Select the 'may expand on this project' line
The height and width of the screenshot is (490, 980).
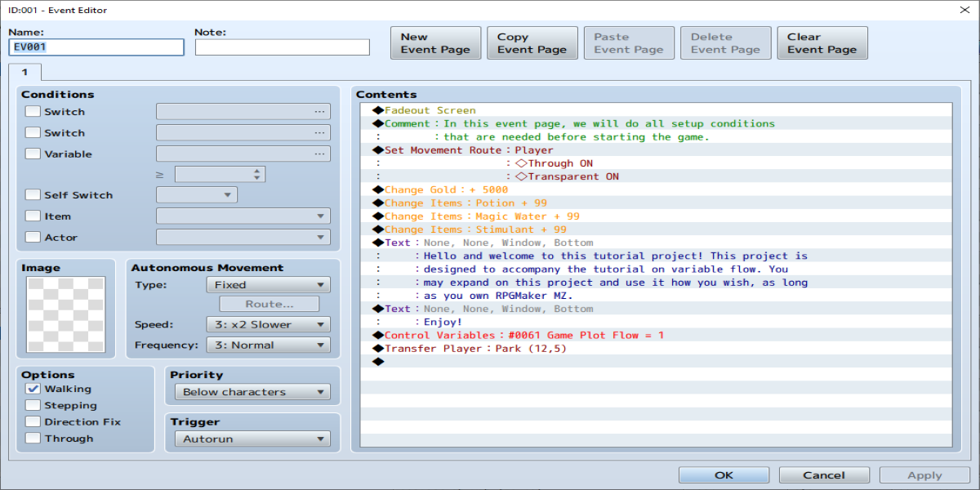(656, 283)
